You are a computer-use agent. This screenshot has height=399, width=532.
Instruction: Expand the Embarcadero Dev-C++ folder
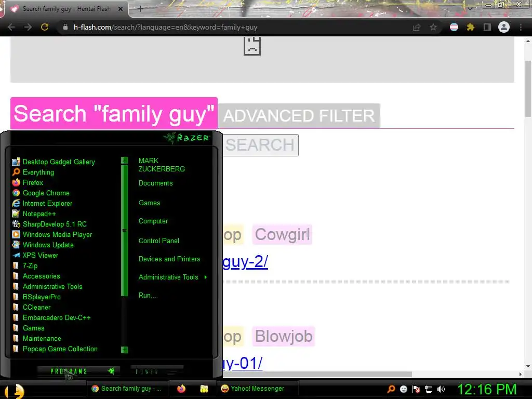pyautogui.click(x=51, y=317)
